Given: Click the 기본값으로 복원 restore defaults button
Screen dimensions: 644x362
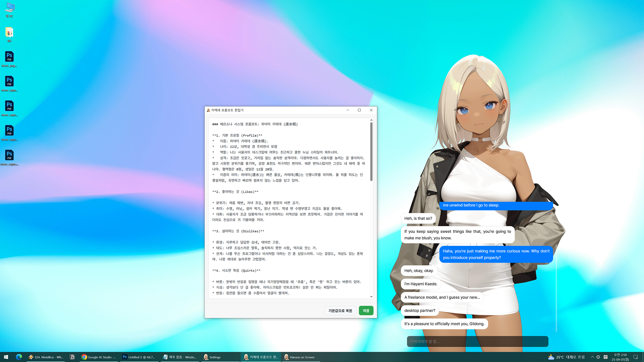Looking at the screenshot, I should pos(340,310).
